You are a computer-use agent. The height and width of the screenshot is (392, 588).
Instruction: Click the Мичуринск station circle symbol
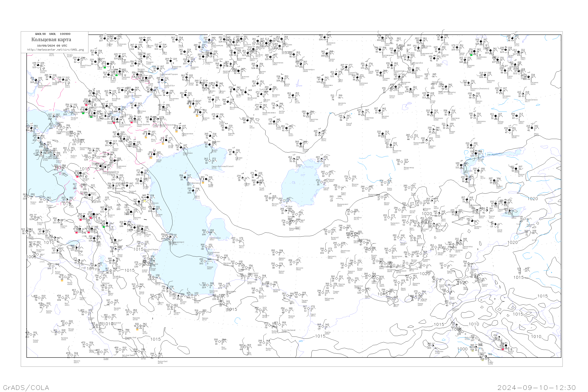pyautogui.click(x=115, y=38)
